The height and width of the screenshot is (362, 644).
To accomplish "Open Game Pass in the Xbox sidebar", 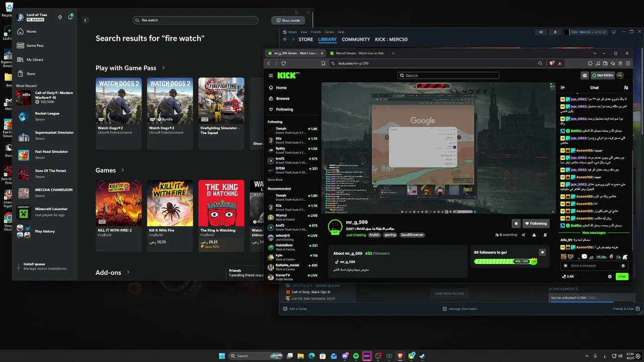I will (x=44, y=46).
